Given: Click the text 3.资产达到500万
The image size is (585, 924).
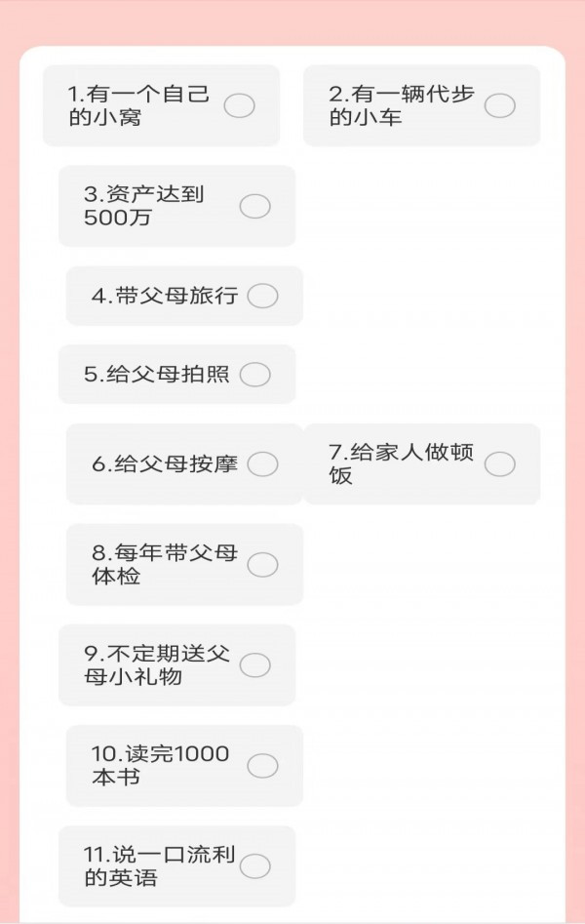Looking at the screenshot, I should point(144,206).
